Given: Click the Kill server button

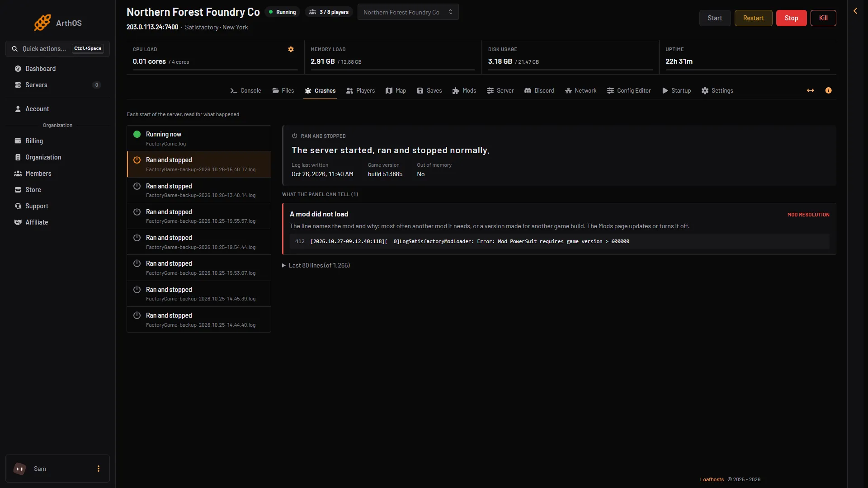Looking at the screenshot, I should (823, 18).
